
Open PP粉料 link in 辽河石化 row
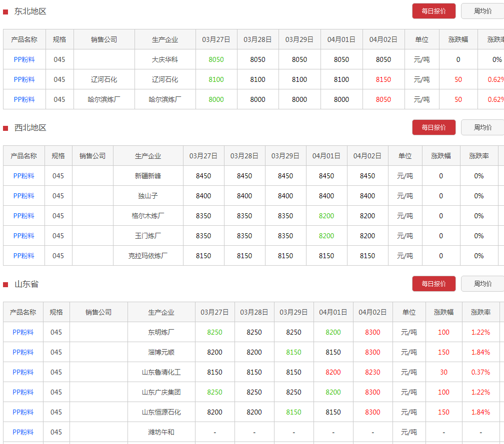coord(24,79)
